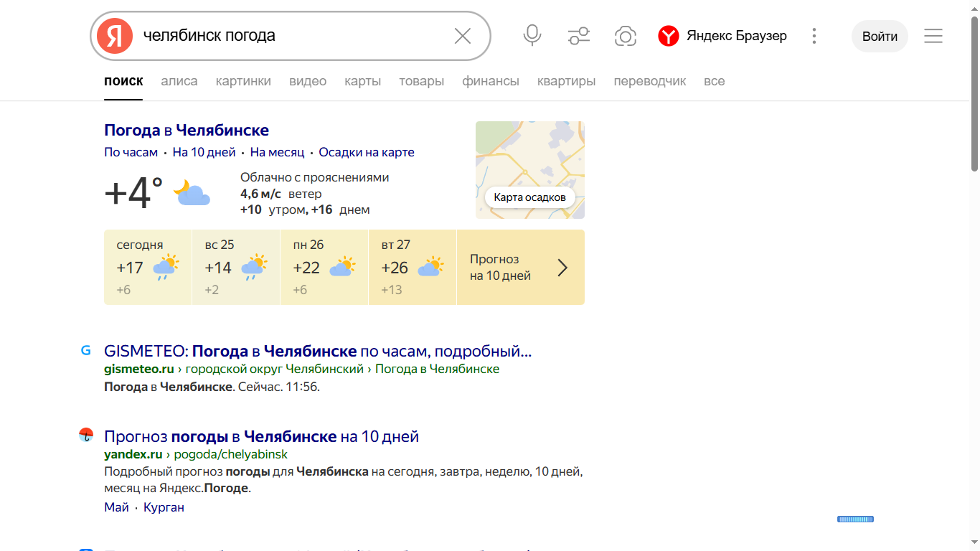Click the 4,6 м/с ветер text
Viewport: 980px width, 551px height.
[x=281, y=194]
